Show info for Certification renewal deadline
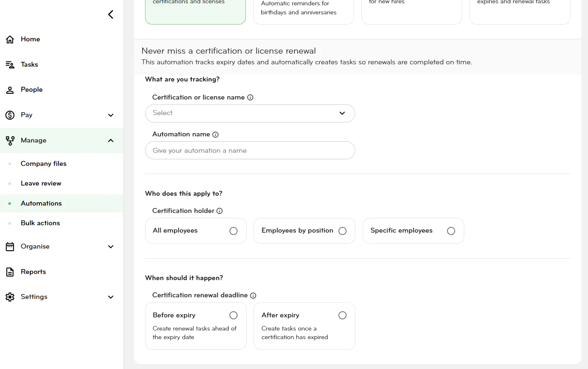Image resolution: width=588 pixels, height=369 pixels. 253,295
